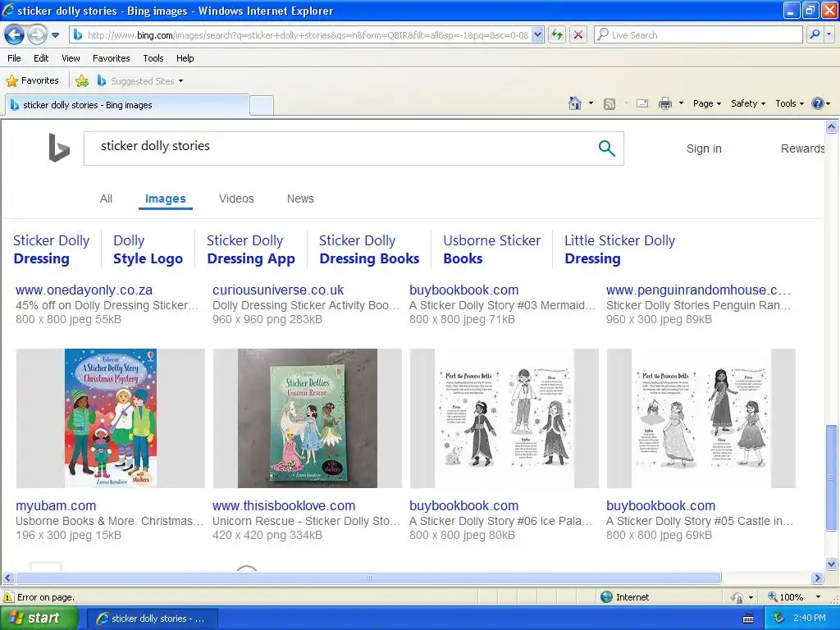This screenshot has width=840, height=630.
Task: Open Unicorn Rescue book photo thumbnail
Action: pyautogui.click(x=307, y=418)
